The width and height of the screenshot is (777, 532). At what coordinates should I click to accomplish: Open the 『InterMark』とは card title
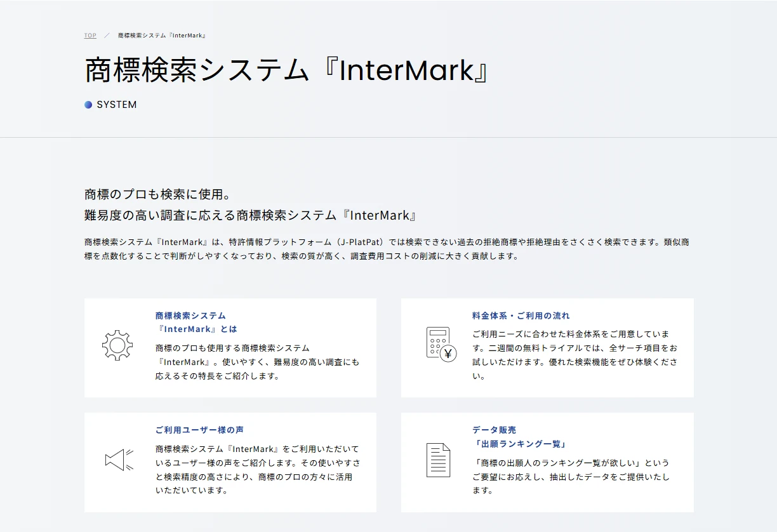[196, 323]
